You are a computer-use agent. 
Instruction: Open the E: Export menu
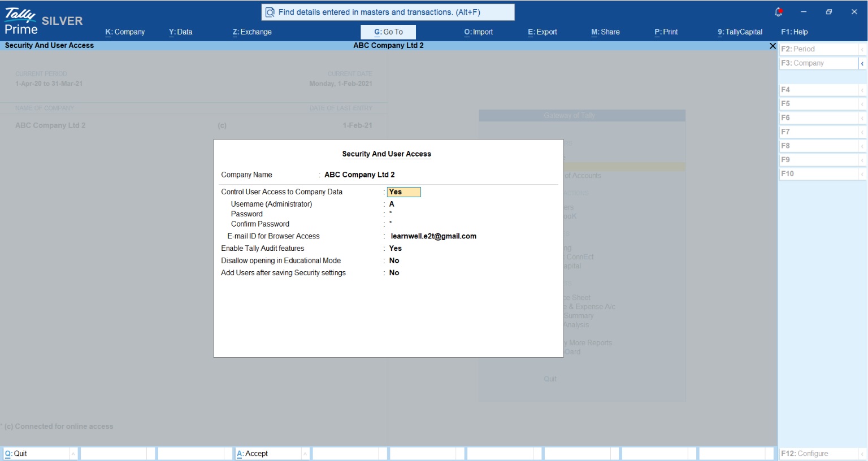pos(542,32)
